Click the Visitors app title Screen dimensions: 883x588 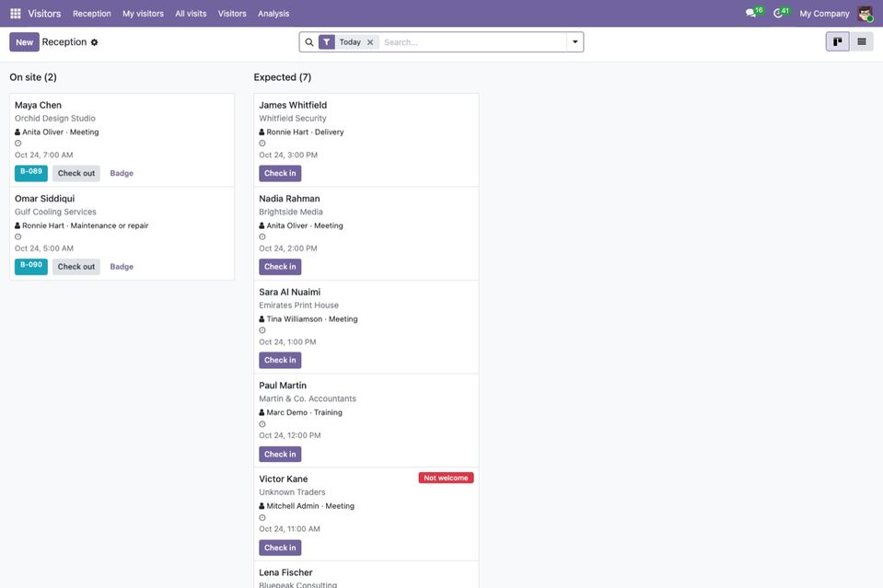44,14
